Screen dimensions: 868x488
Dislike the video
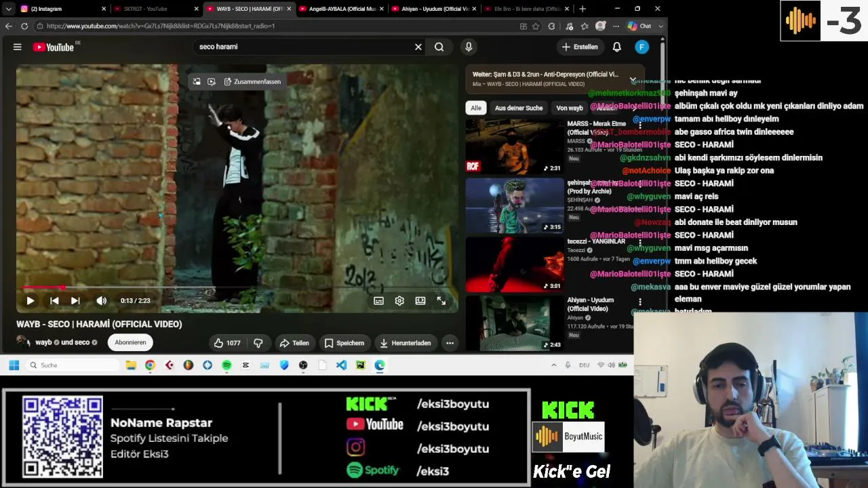(x=258, y=343)
